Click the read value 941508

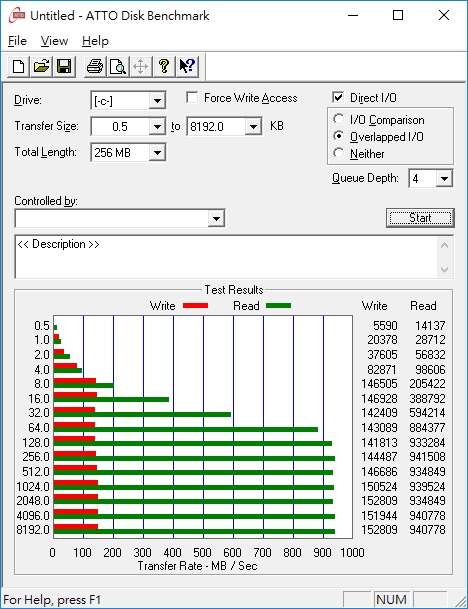(x=427, y=457)
